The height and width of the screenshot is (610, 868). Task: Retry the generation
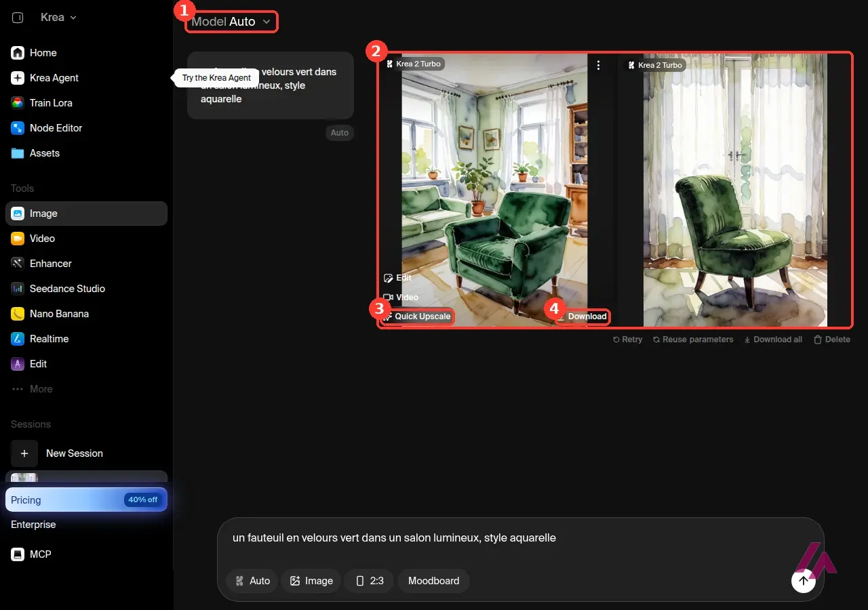click(627, 340)
